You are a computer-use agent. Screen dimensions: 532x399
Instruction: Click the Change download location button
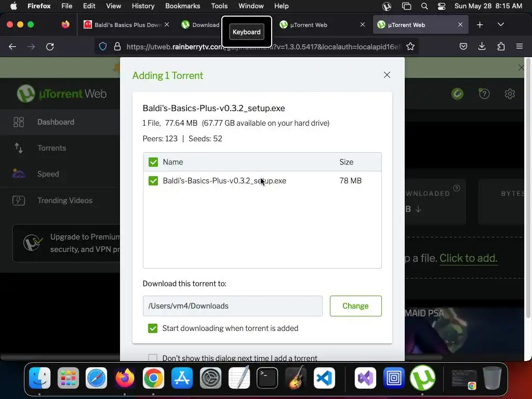point(355,306)
